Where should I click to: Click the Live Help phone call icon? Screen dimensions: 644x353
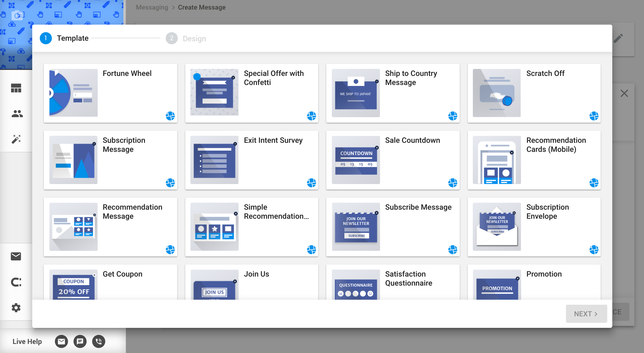99,341
